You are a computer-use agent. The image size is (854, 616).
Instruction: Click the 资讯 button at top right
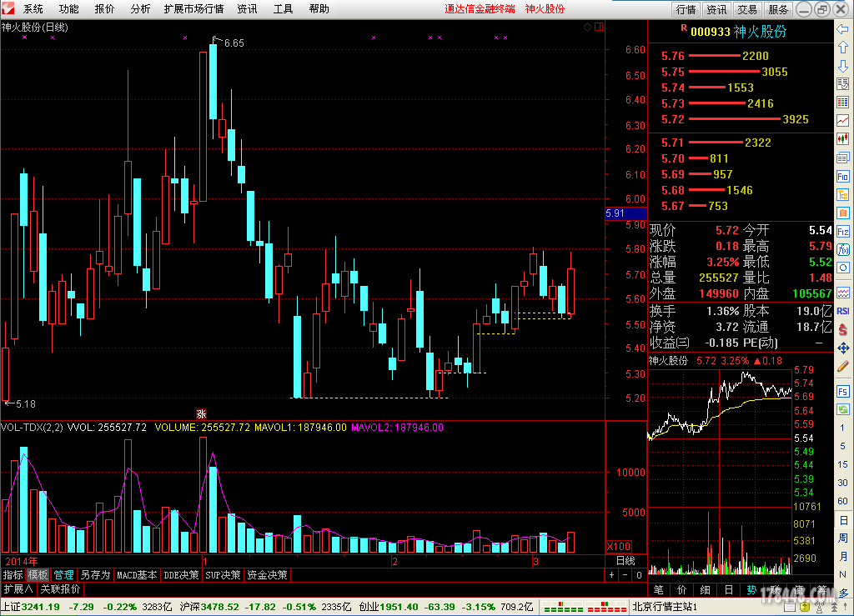pyautogui.click(x=716, y=8)
